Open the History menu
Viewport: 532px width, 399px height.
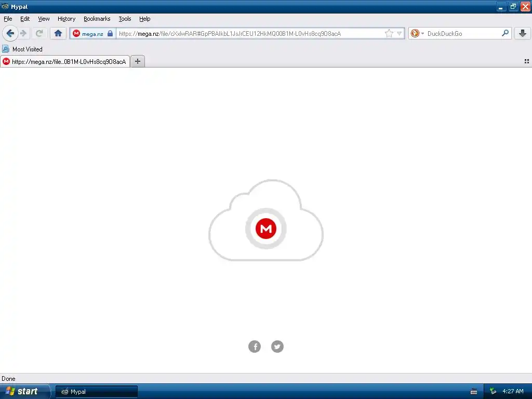pyautogui.click(x=66, y=19)
